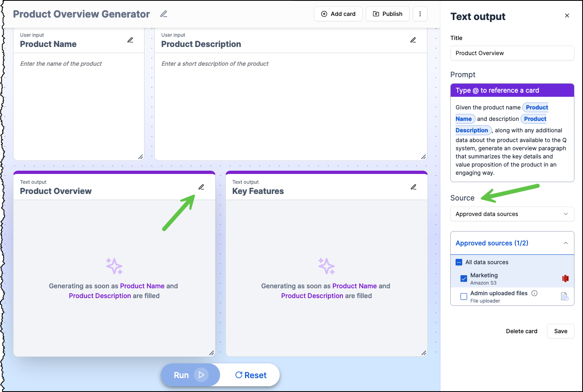
Task: Edit the Product Description card
Action: pos(413,40)
